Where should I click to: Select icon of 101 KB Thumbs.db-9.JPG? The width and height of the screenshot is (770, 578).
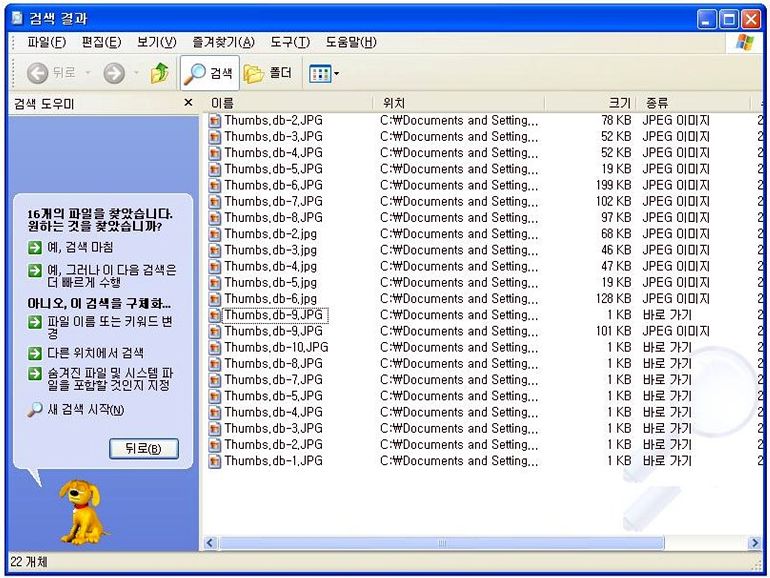[x=214, y=331]
